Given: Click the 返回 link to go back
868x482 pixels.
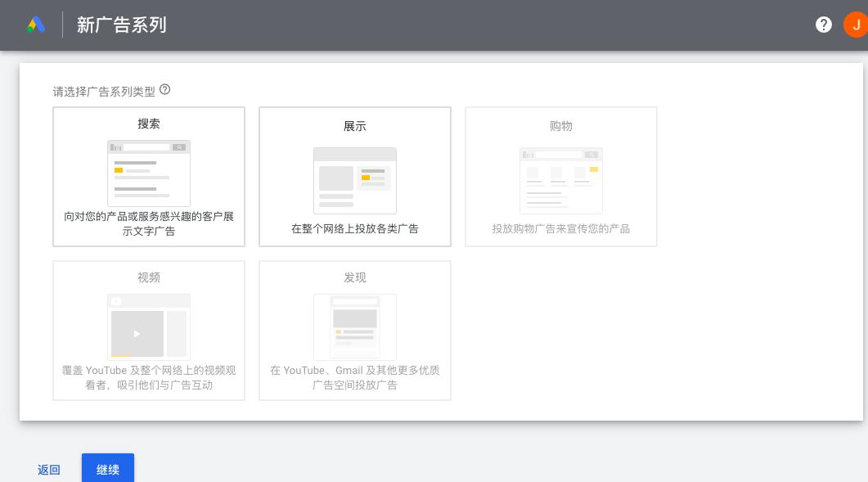Looking at the screenshot, I should pyautogui.click(x=49, y=469).
